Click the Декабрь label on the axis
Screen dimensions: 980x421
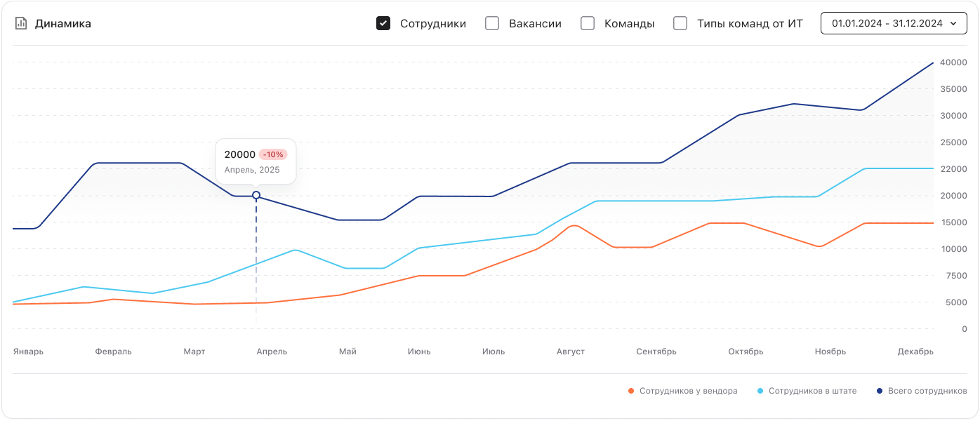(x=915, y=352)
